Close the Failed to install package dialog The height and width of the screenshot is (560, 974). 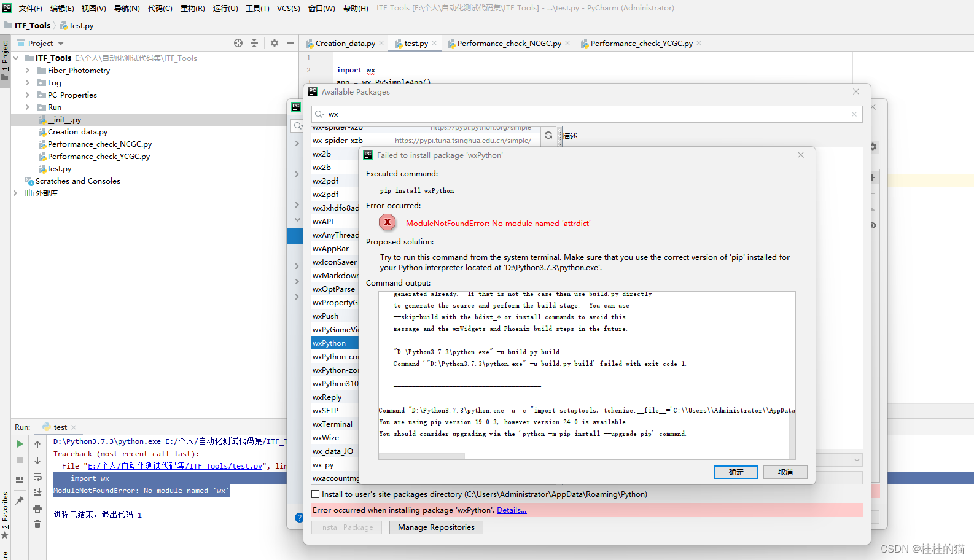pyautogui.click(x=801, y=155)
